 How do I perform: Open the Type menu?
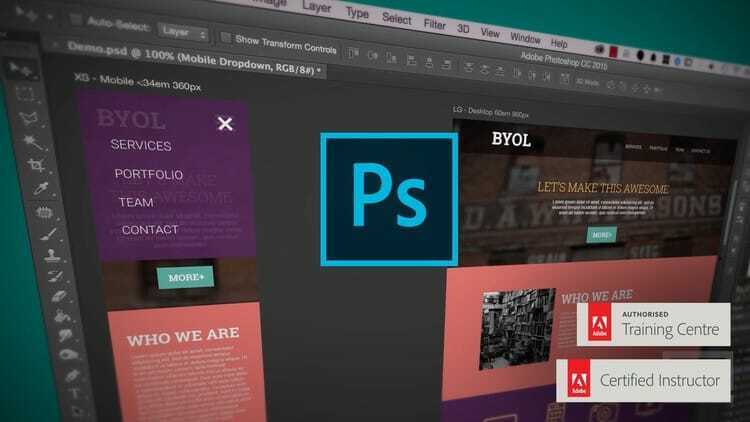coord(357,13)
